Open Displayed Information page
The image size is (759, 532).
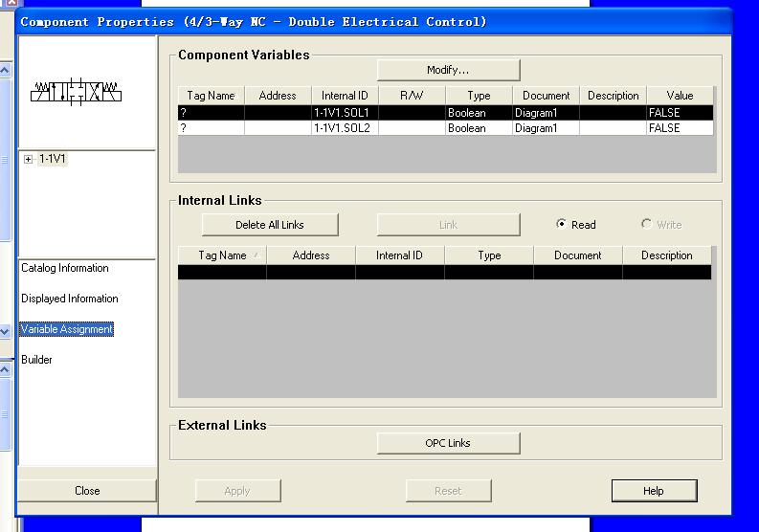tap(70, 299)
